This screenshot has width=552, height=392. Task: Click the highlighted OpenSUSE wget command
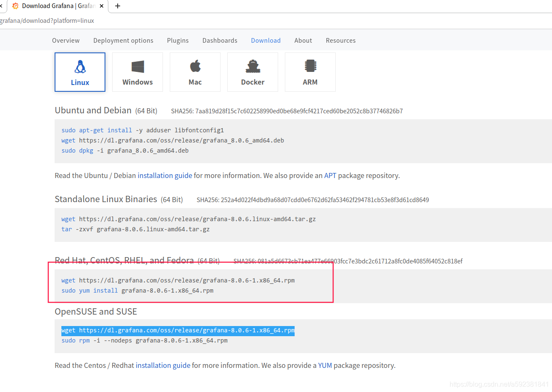tap(178, 330)
